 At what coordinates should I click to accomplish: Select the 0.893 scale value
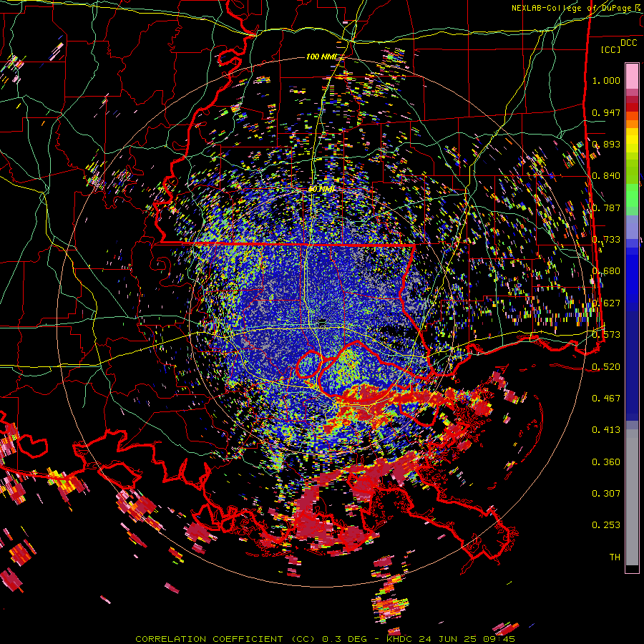point(606,144)
